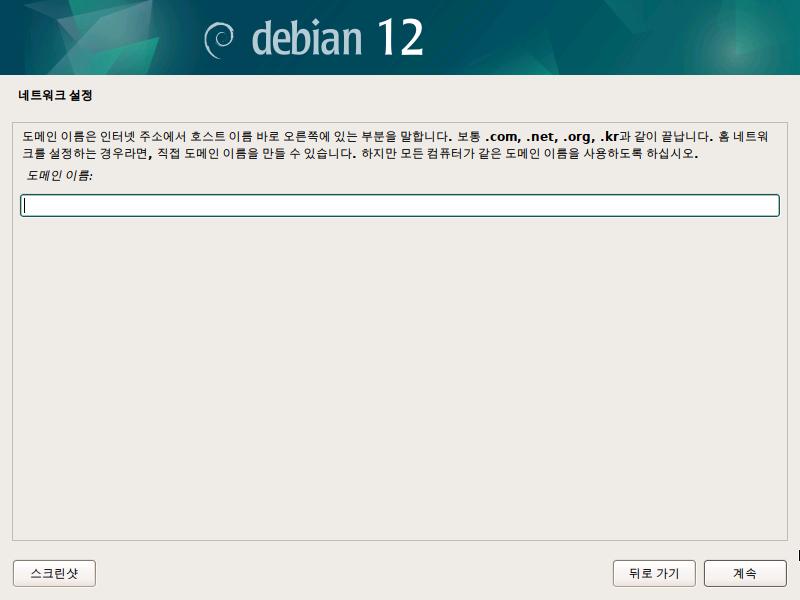Click the bold .com text in the description
The width and height of the screenshot is (800, 600).
[503, 137]
